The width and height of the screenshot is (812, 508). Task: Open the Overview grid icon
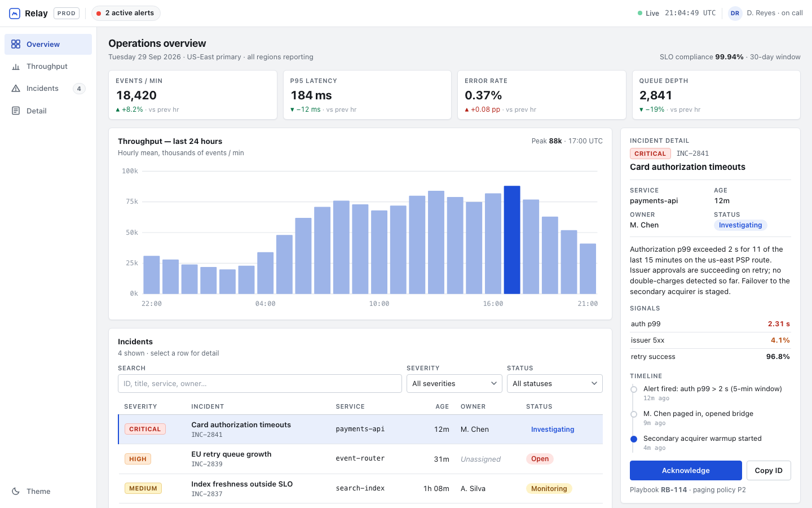pos(16,44)
